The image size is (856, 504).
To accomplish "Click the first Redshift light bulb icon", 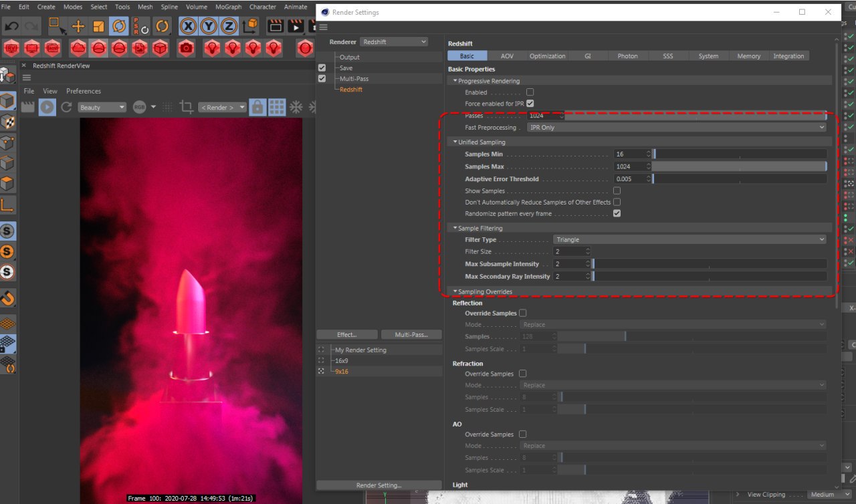I will point(212,48).
